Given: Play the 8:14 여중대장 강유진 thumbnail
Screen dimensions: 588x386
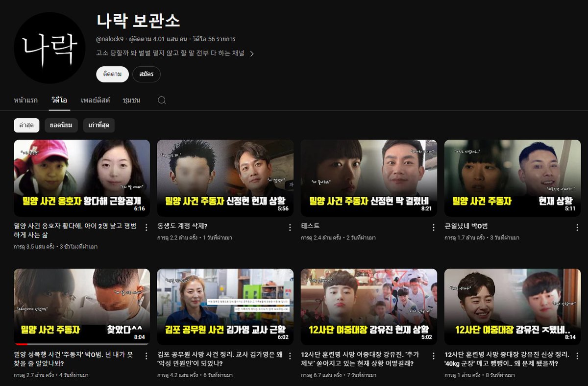Looking at the screenshot, I should [x=513, y=307].
